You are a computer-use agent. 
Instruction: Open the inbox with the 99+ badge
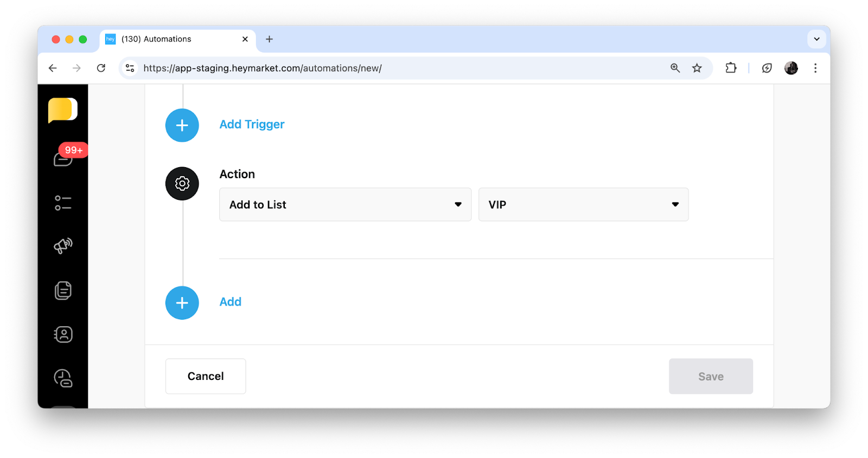point(63,158)
